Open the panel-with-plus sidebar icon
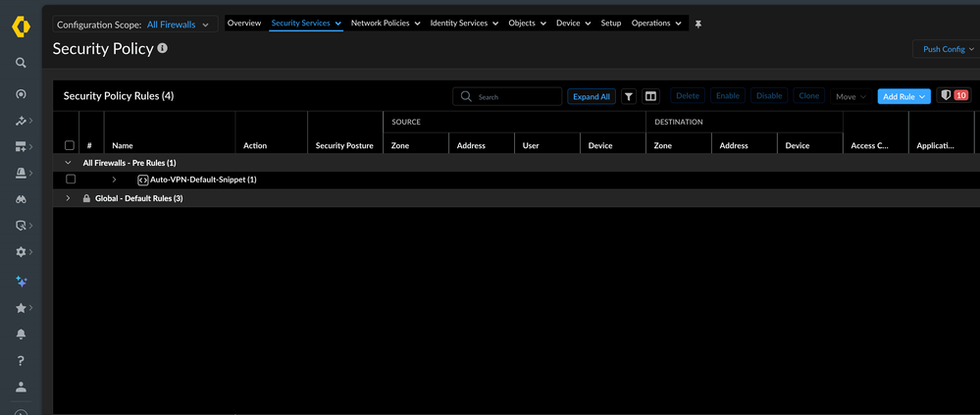Screen dimensions: 980x415 pos(21,147)
